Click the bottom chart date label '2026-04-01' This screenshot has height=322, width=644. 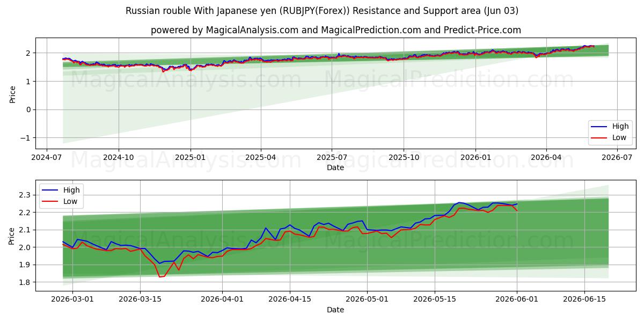tap(222, 300)
